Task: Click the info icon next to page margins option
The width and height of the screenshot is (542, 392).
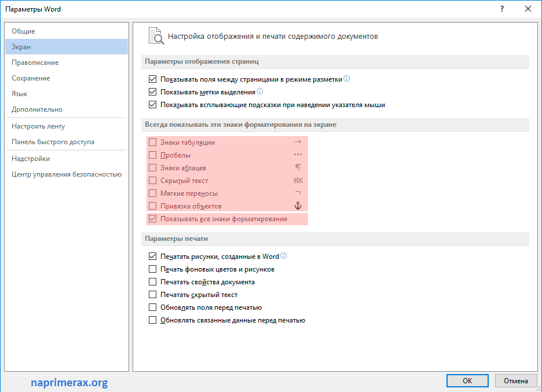Action: click(347, 79)
